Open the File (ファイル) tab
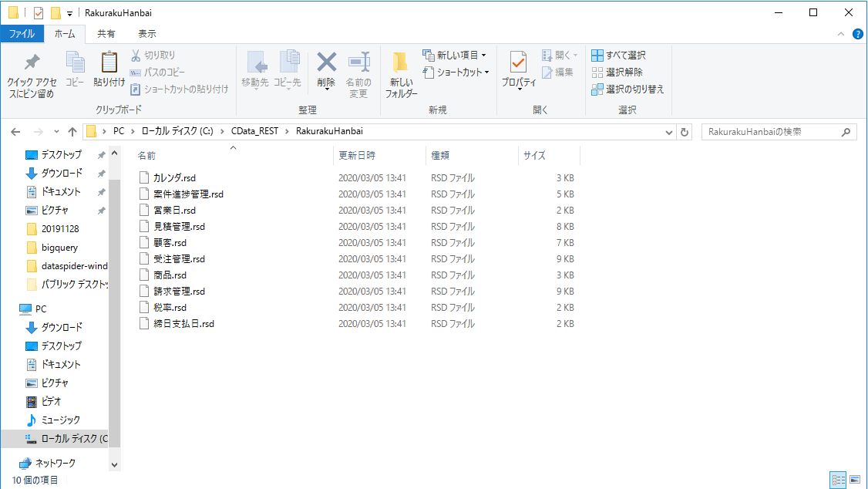This screenshot has height=489, width=868. tap(22, 34)
